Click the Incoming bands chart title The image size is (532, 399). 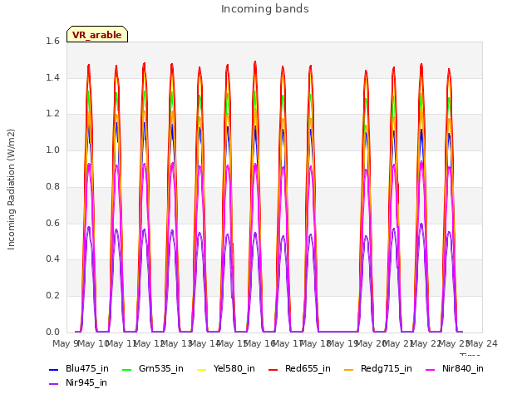(265, 9)
